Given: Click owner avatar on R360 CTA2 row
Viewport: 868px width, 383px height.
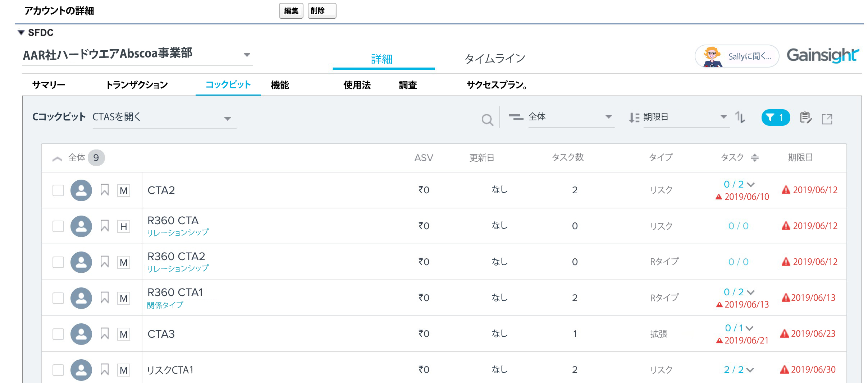Looking at the screenshot, I should (x=81, y=262).
